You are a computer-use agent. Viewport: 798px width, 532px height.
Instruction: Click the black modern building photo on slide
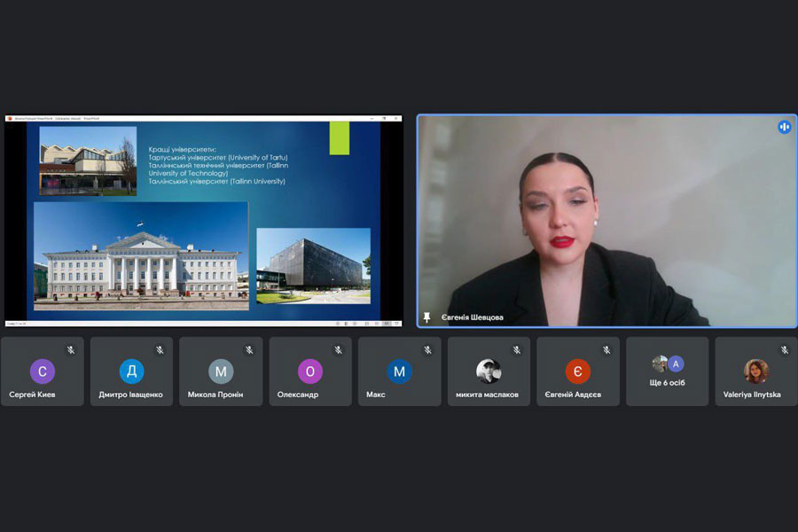(x=314, y=266)
